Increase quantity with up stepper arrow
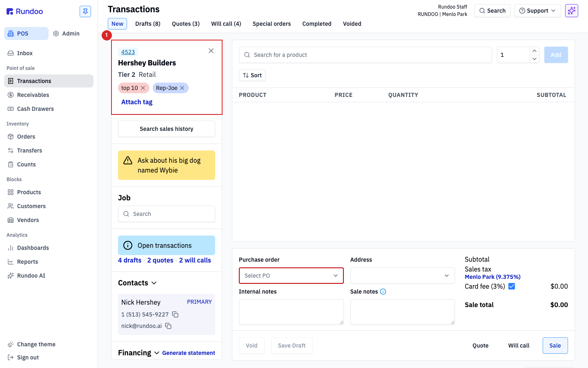The width and height of the screenshot is (588, 368). [x=535, y=51]
